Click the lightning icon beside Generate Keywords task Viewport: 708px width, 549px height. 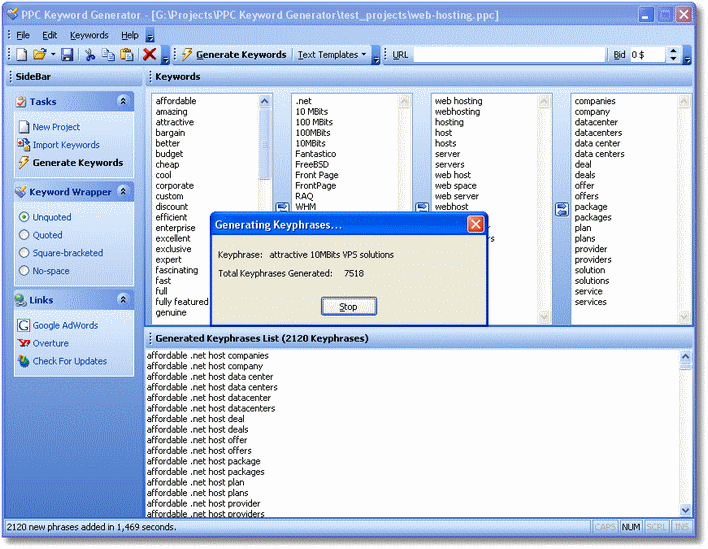pos(23,163)
